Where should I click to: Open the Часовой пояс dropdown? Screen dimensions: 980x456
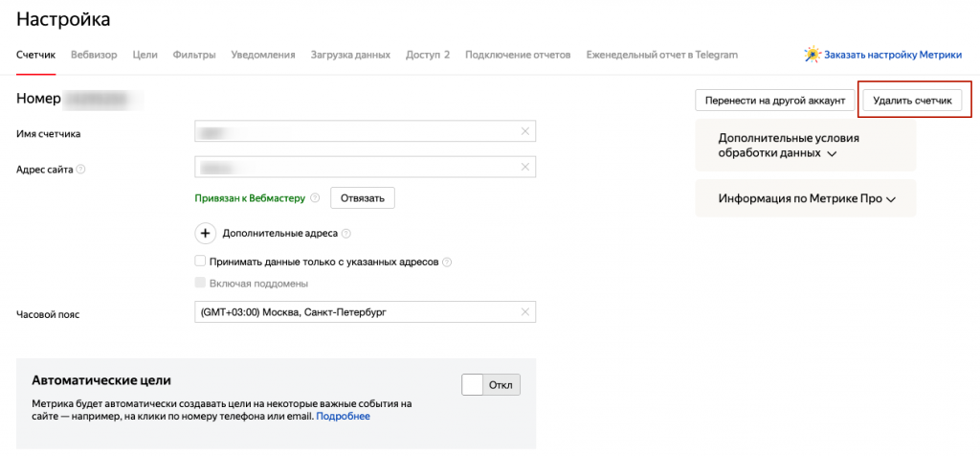tap(354, 312)
